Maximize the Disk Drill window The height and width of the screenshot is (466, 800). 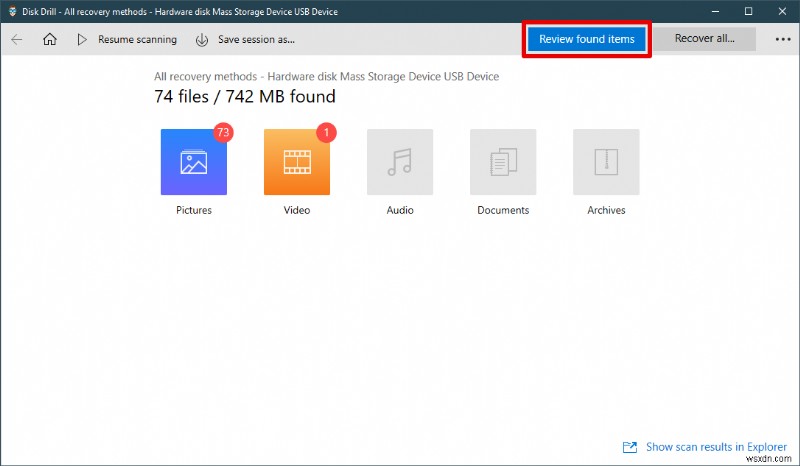[x=748, y=11]
